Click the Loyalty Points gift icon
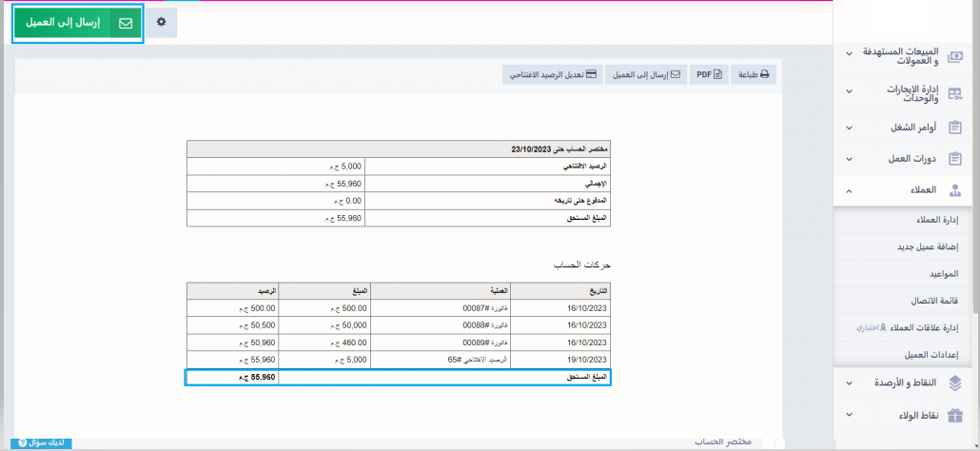This screenshot has height=451, width=980. click(x=955, y=415)
